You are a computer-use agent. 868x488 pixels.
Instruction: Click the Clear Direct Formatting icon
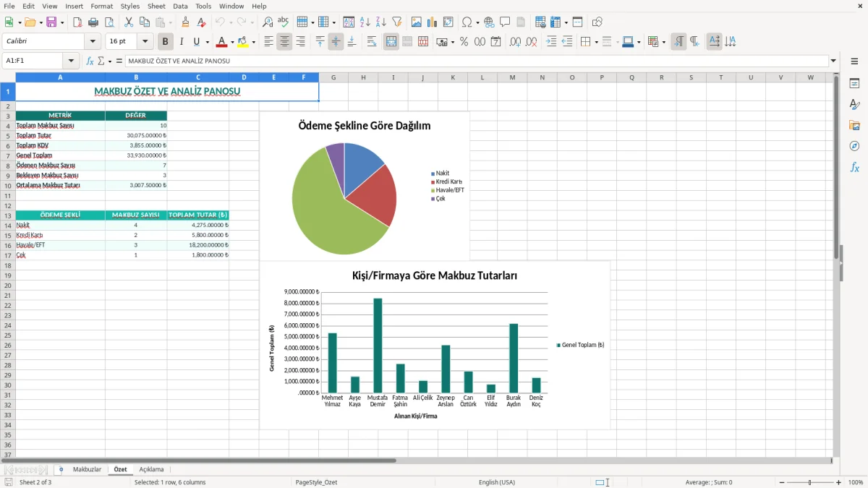tap(202, 22)
